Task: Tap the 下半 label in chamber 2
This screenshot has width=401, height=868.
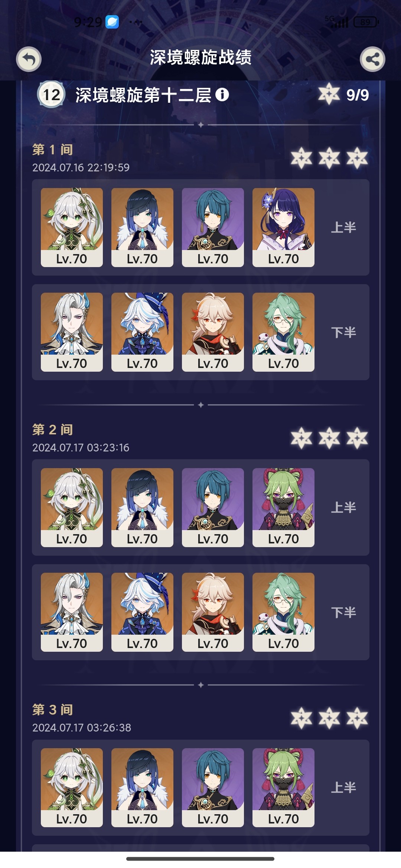Action: [343, 612]
